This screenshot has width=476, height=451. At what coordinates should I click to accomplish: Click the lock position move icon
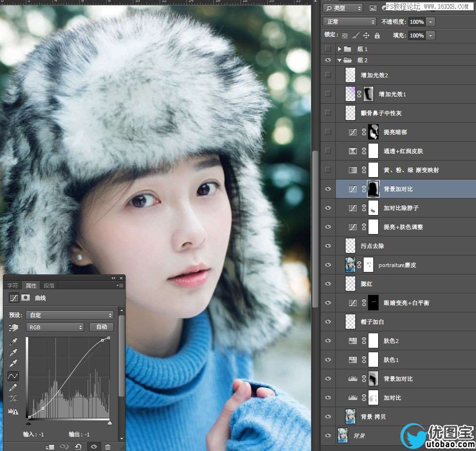pos(366,36)
